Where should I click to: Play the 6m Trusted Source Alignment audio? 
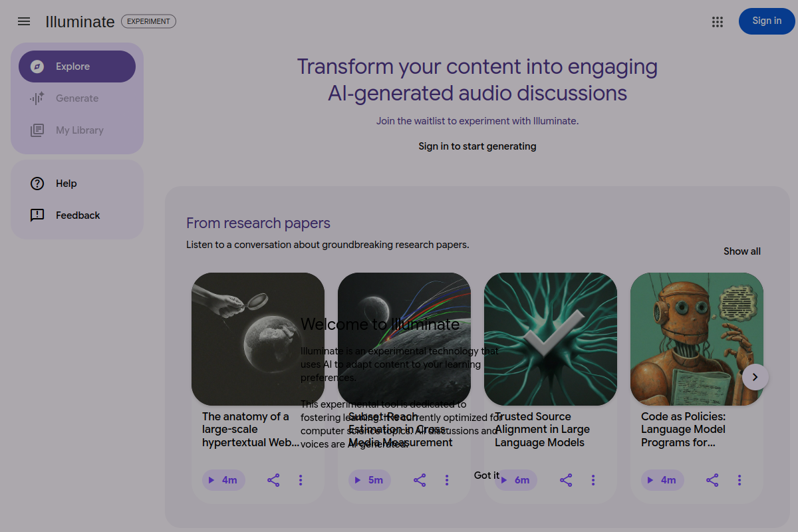coord(516,480)
